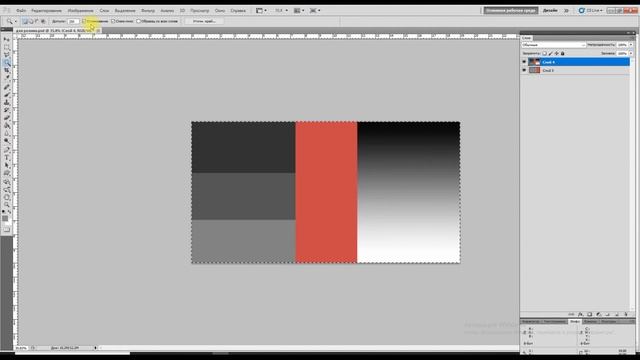Open the Фильтр menu
The height and width of the screenshot is (360, 640).
pyautogui.click(x=148, y=11)
